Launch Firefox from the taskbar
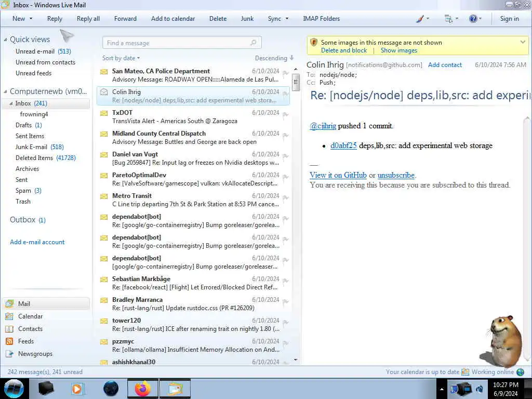This screenshot has height=399, width=532. point(142,389)
